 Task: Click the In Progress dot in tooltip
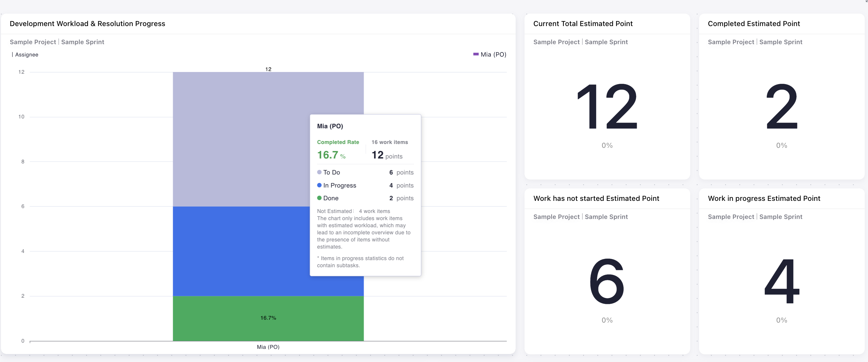point(319,185)
